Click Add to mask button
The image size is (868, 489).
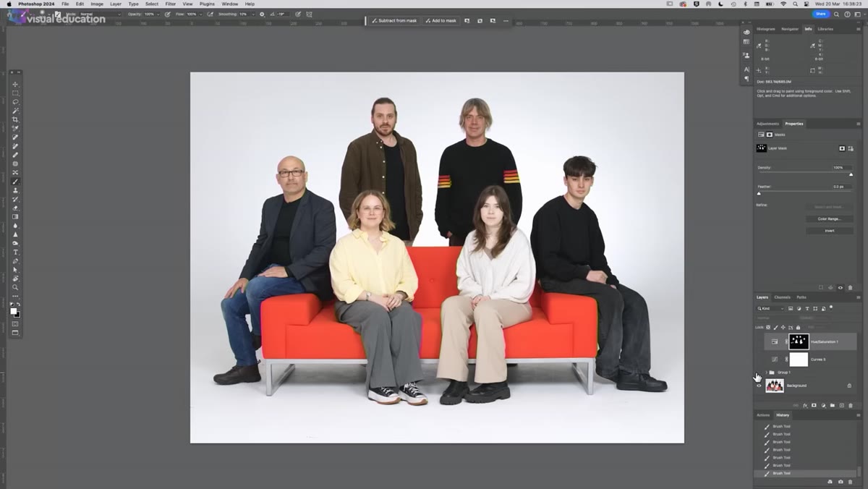click(x=441, y=21)
